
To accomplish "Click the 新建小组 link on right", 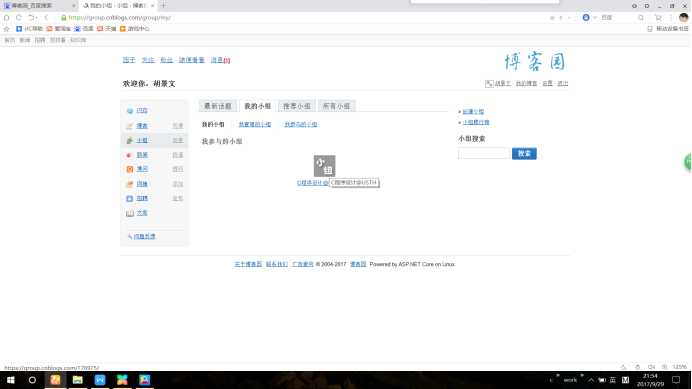I will pyautogui.click(x=473, y=112).
